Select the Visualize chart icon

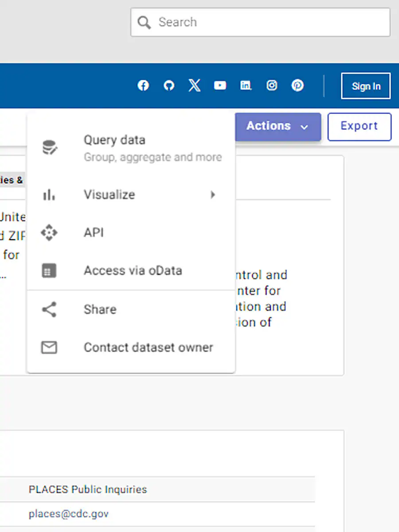(x=49, y=195)
